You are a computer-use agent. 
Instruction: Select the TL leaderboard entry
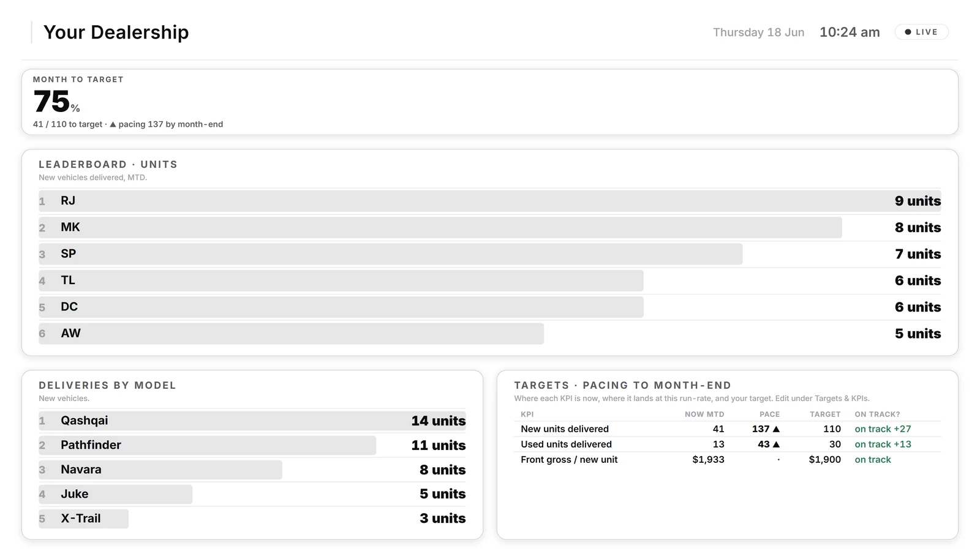490,280
